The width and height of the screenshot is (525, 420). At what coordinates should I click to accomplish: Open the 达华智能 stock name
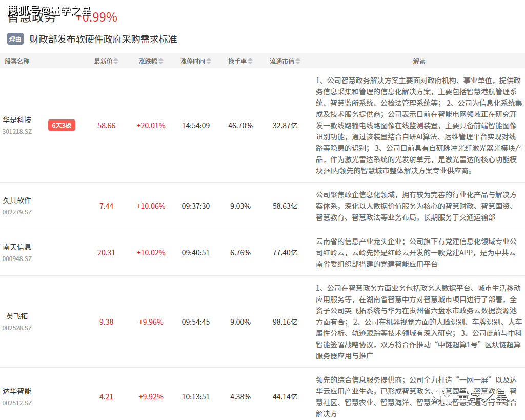tap(17, 391)
